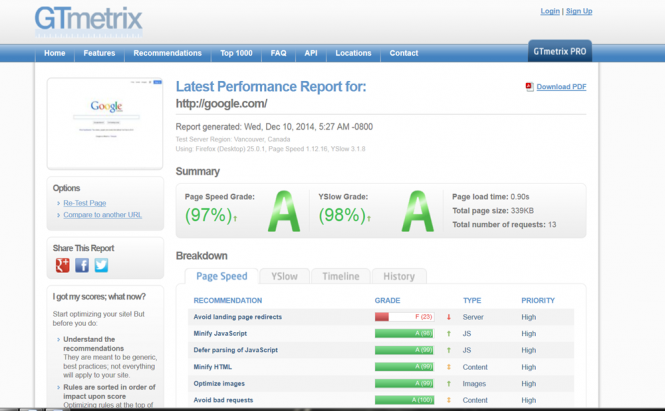The image size is (665, 411).
Task: Click the Re-Test Page link
Action: 85,203
